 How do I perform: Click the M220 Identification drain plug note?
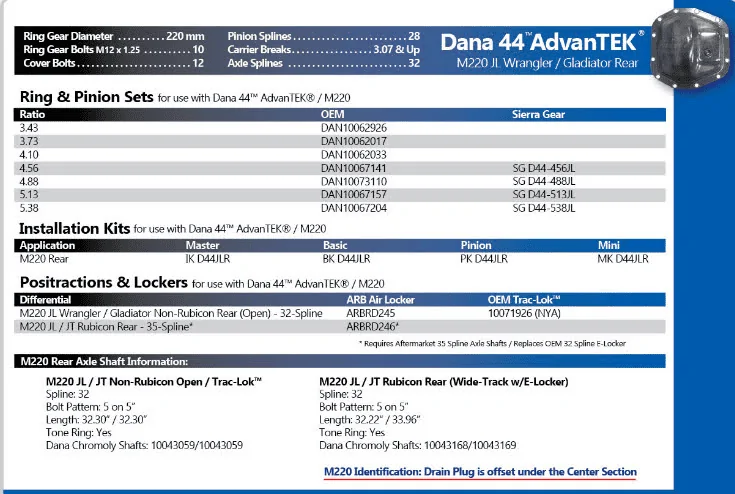[480, 472]
